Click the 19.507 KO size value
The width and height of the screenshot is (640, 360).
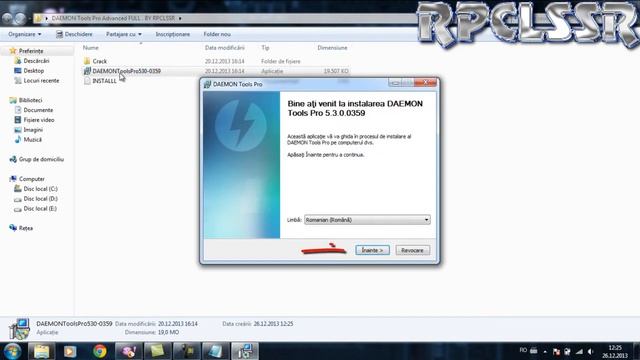point(336,71)
